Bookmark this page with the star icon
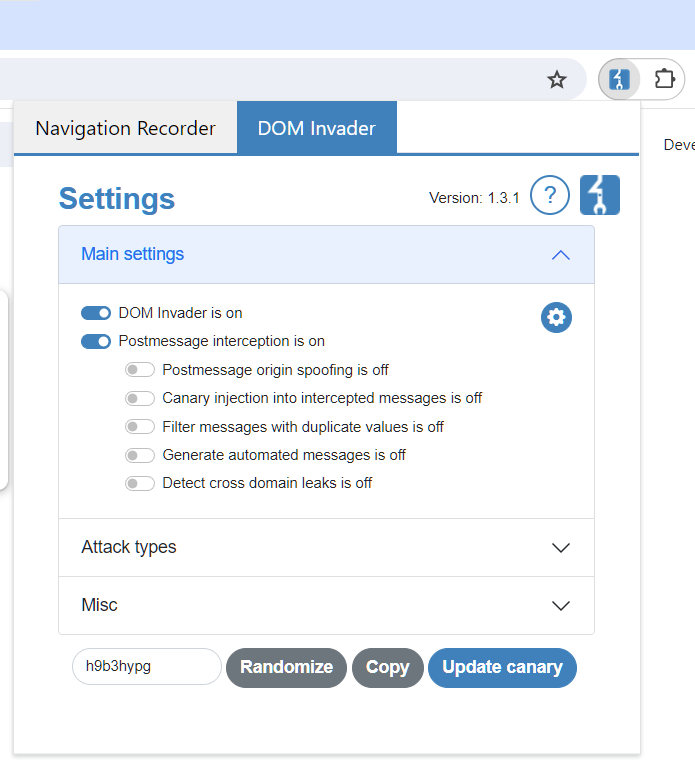Screen dimensions: 695x769 (x=557, y=79)
